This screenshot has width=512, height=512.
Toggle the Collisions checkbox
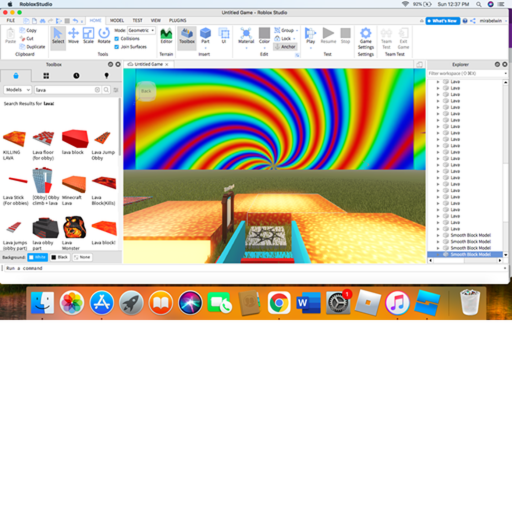pos(117,39)
